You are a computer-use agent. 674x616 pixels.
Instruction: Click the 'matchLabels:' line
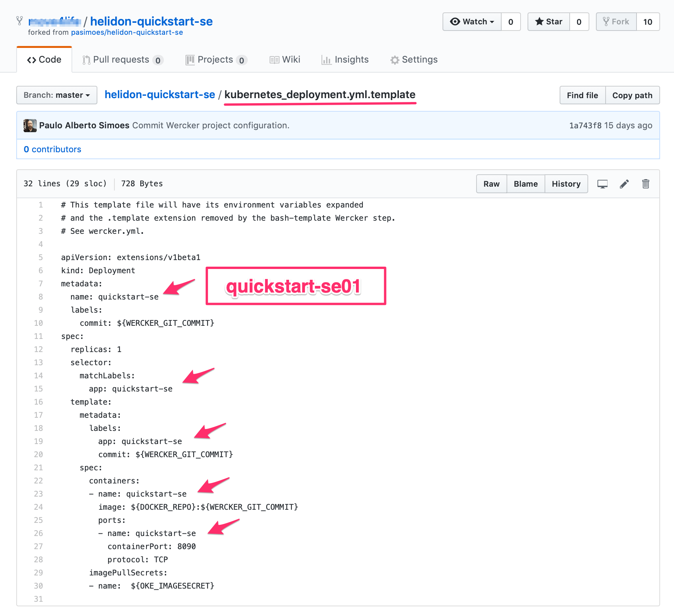tap(107, 376)
